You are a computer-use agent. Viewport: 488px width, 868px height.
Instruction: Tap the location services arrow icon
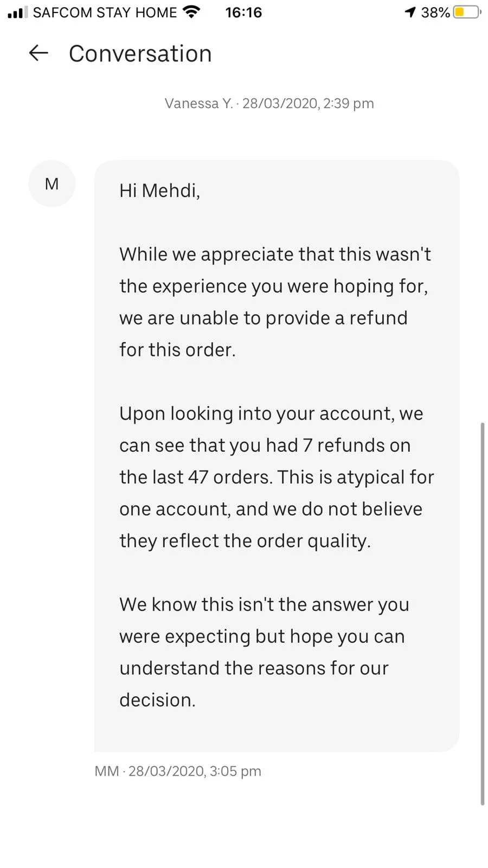410,12
